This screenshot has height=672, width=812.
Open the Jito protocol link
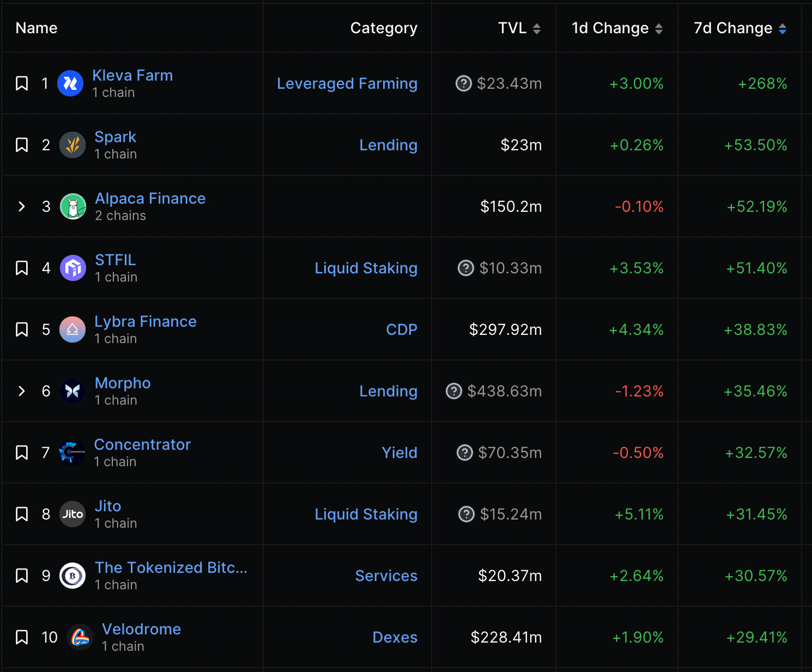108,506
